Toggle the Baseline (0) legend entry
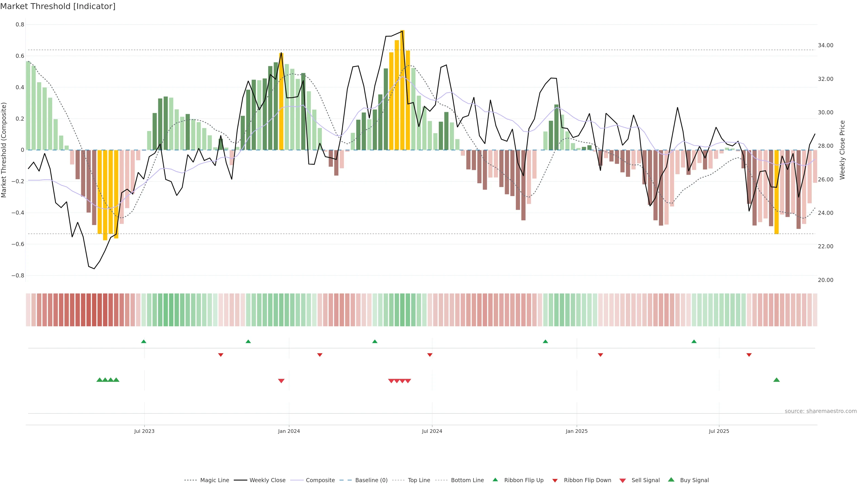Image resolution: width=868 pixels, height=488 pixels. [x=371, y=480]
